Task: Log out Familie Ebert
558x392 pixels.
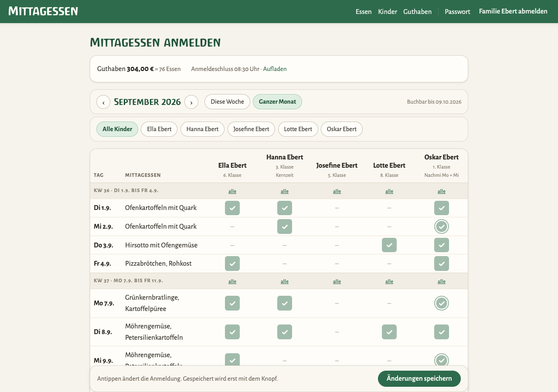Action: pos(513,11)
